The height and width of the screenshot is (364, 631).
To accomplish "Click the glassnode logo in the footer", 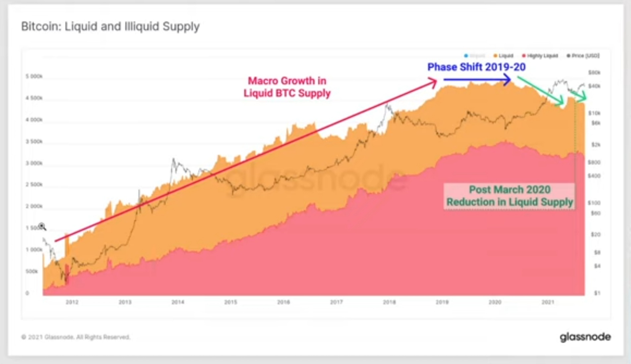I will 585,337.
